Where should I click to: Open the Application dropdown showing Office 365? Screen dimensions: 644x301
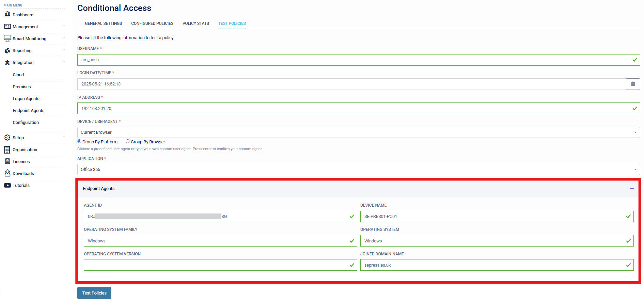click(358, 170)
